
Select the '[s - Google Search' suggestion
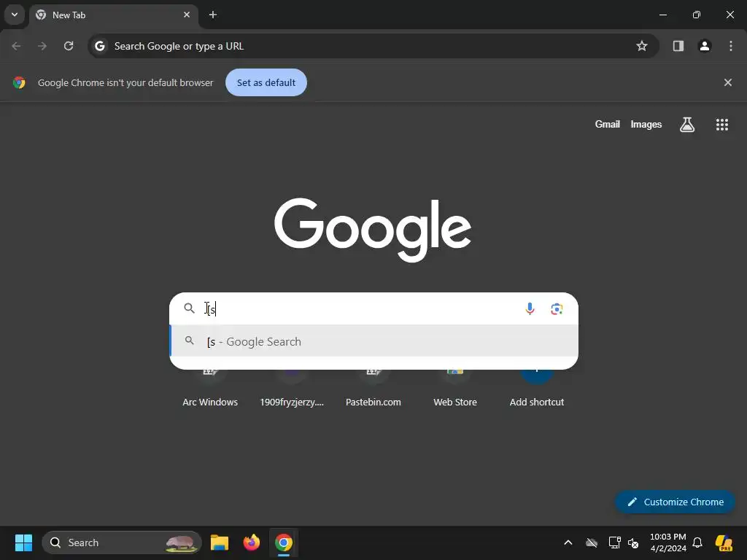tap(374, 341)
